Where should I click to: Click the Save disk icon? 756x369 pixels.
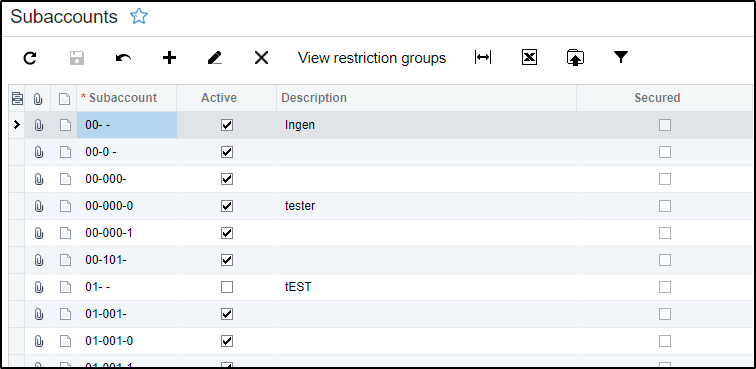pos(77,58)
